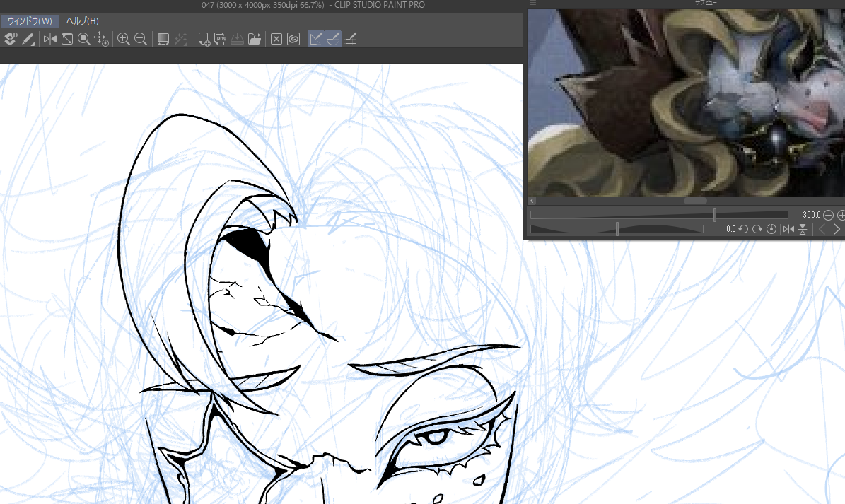Toggle snap to grid

pos(351,39)
